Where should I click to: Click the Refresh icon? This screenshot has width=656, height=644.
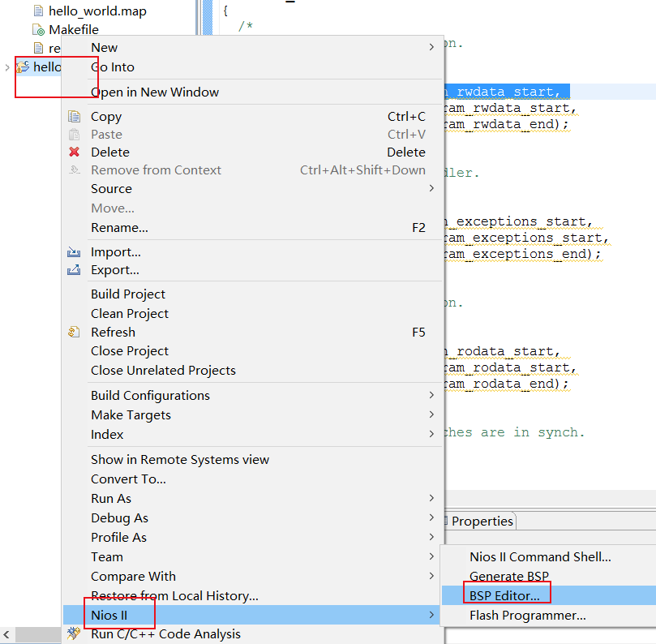(x=74, y=333)
